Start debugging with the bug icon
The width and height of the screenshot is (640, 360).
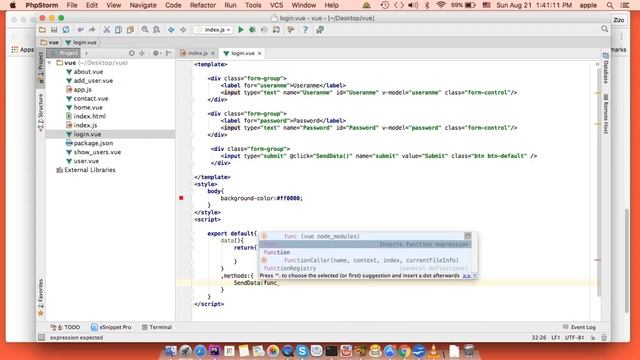(253, 30)
